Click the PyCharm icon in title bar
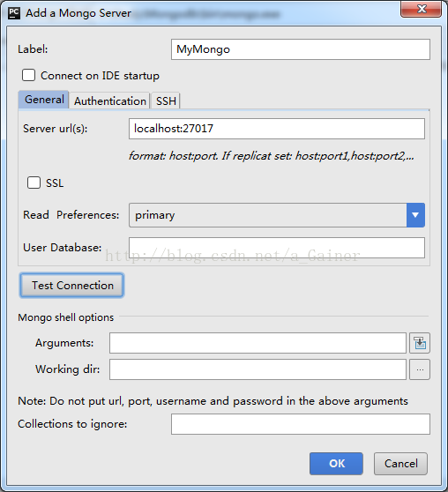This screenshot has width=448, height=492. [14, 13]
